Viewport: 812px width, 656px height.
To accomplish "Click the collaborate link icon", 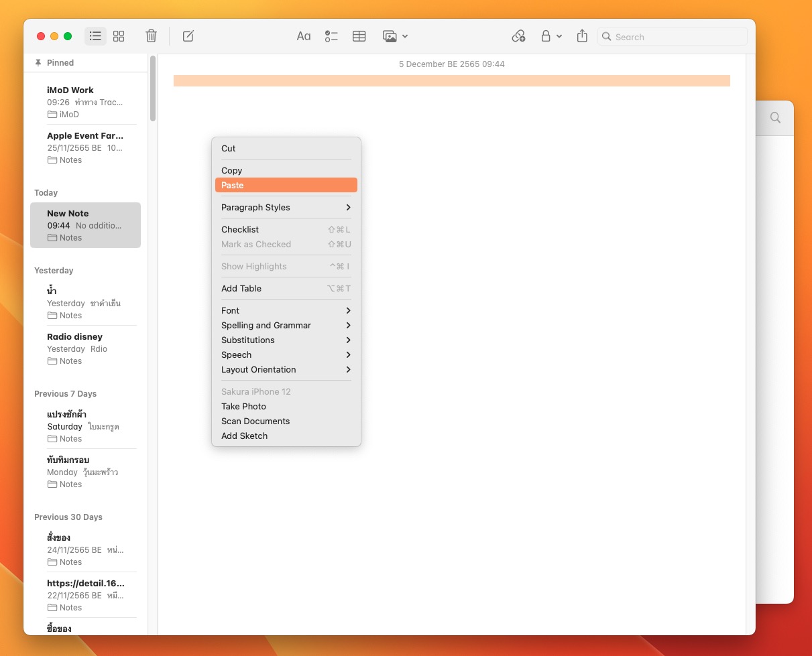I will pos(518,36).
